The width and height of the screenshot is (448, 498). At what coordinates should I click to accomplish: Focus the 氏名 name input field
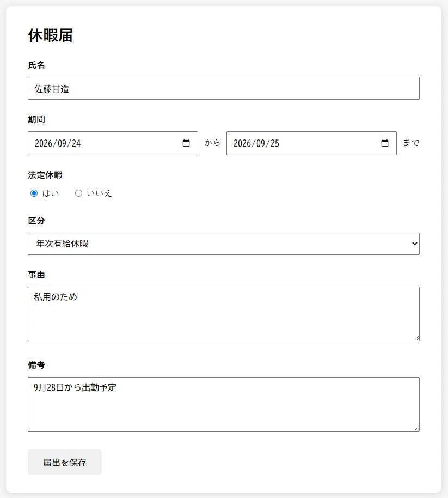point(224,88)
